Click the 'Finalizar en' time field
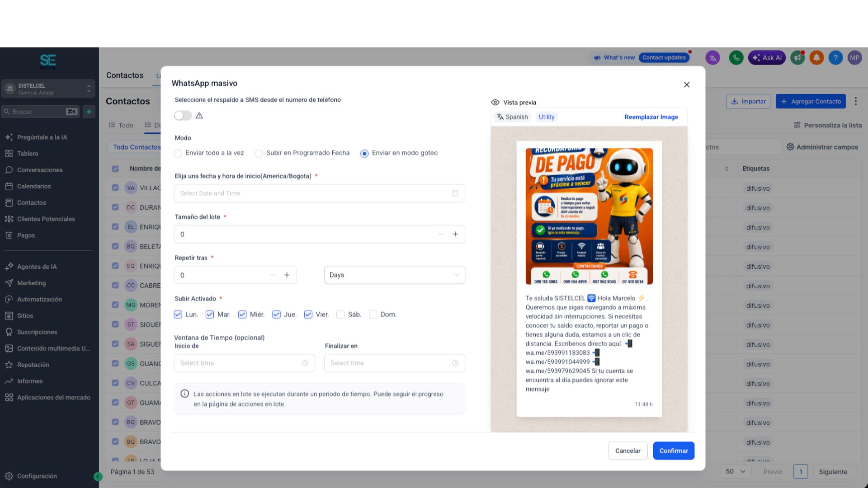 point(395,363)
